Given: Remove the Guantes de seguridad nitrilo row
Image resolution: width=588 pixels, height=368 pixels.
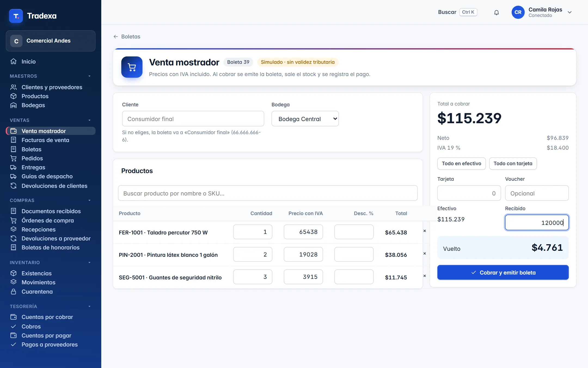Looking at the screenshot, I should pos(424,276).
